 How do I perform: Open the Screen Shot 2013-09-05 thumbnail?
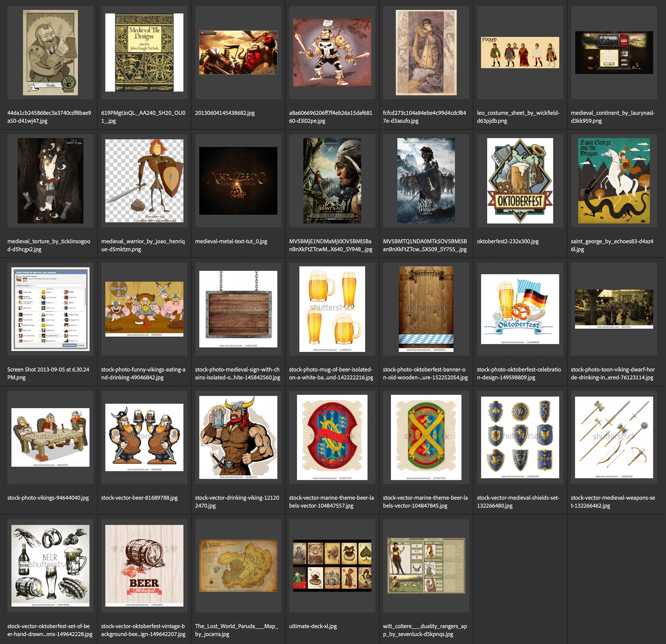coord(50,309)
